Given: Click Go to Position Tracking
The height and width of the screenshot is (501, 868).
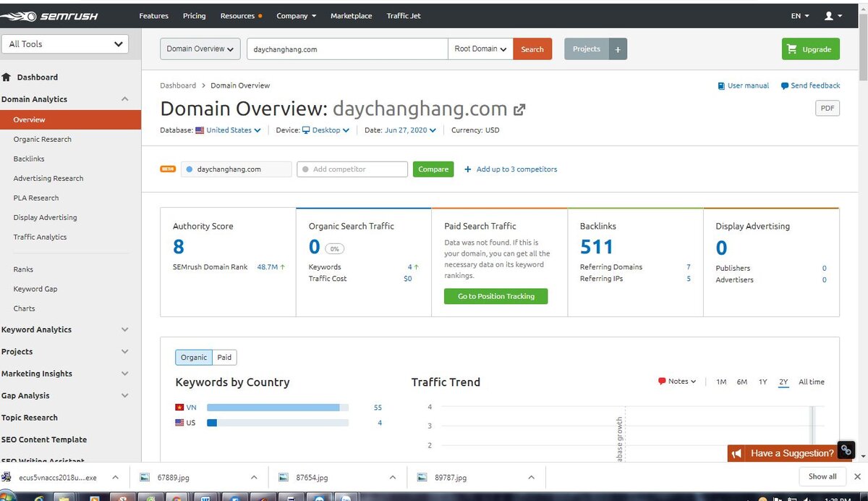Looking at the screenshot, I should (496, 296).
